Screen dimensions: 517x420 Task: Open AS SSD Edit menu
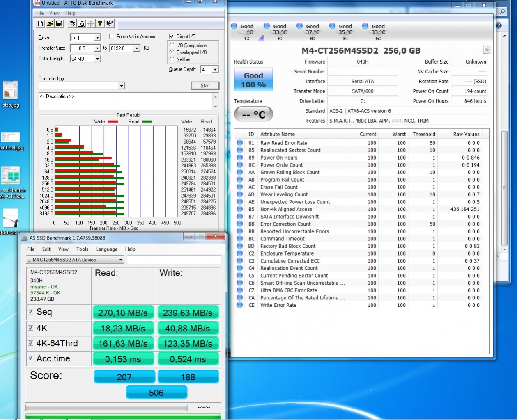tap(46, 249)
